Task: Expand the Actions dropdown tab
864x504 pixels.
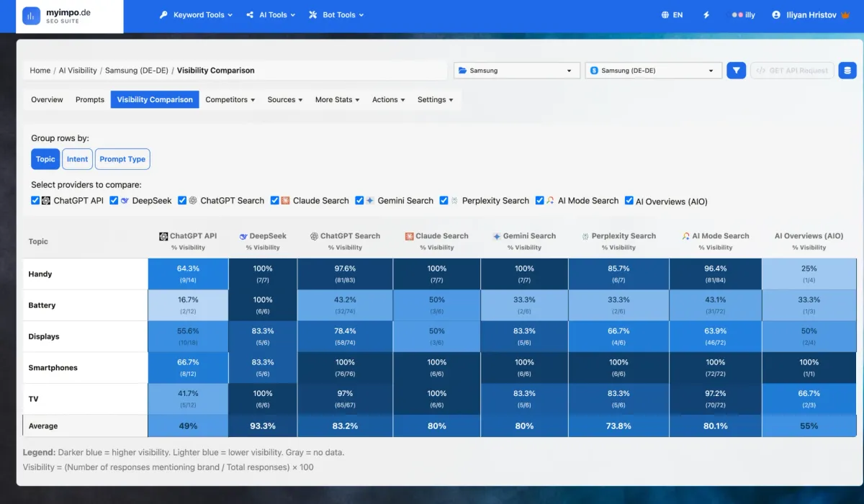Action: point(389,99)
